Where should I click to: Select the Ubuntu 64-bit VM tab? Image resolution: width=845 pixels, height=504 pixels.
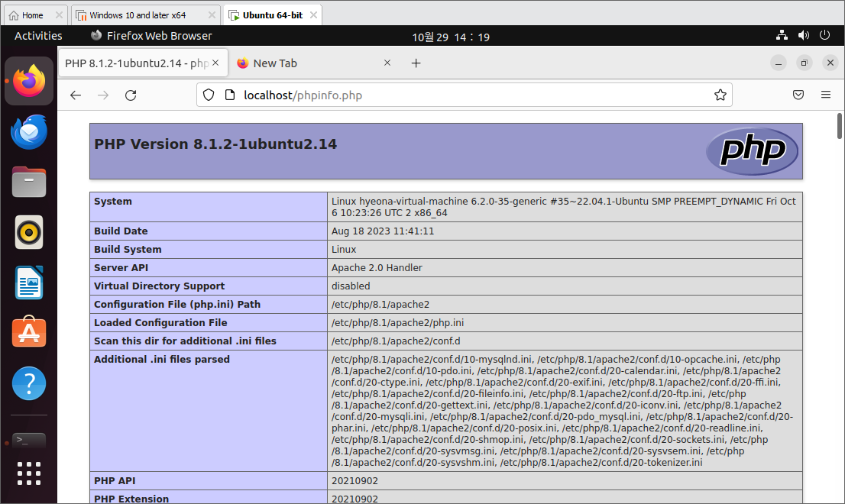click(273, 15)
